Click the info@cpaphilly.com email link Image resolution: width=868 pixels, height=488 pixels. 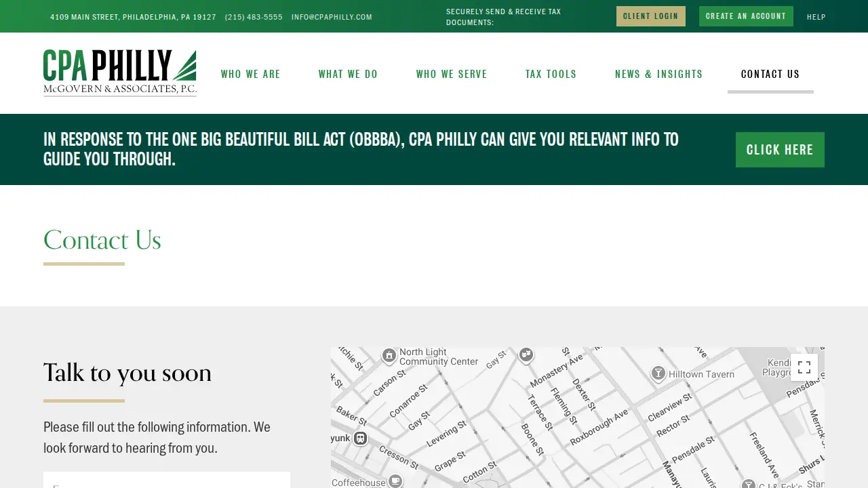(332, 17)
